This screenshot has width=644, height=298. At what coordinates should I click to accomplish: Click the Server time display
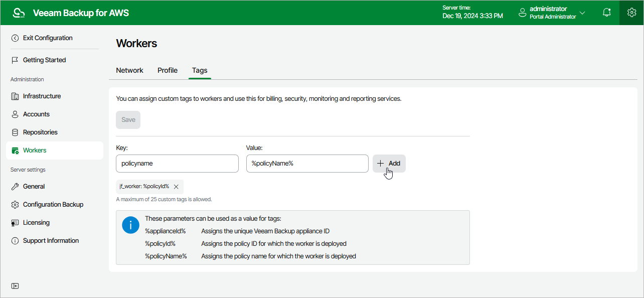pos(472,13)
